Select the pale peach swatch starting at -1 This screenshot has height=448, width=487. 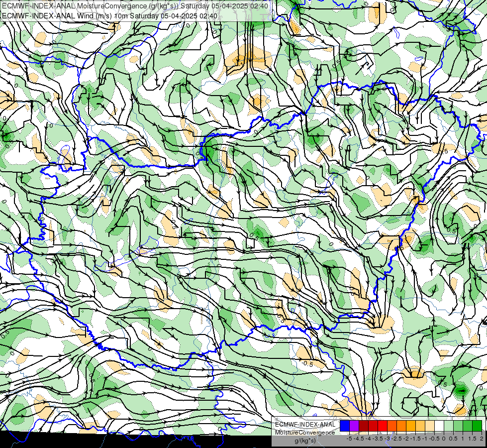[430, 426]
